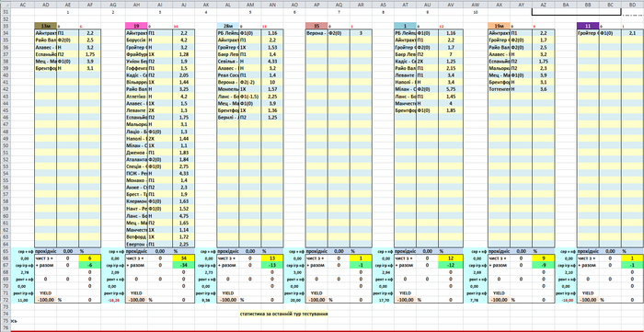
Task: Select column header BD
Action: pos(633,6)
